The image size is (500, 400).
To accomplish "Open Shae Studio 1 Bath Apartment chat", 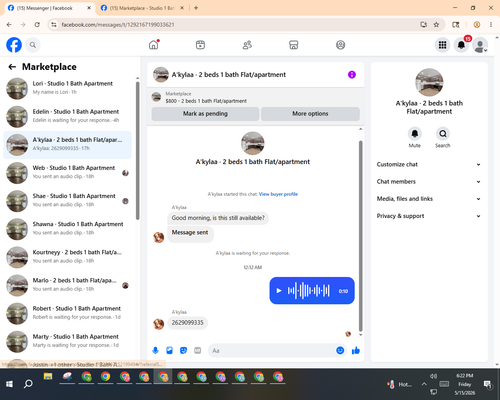I will click(67, 201).
